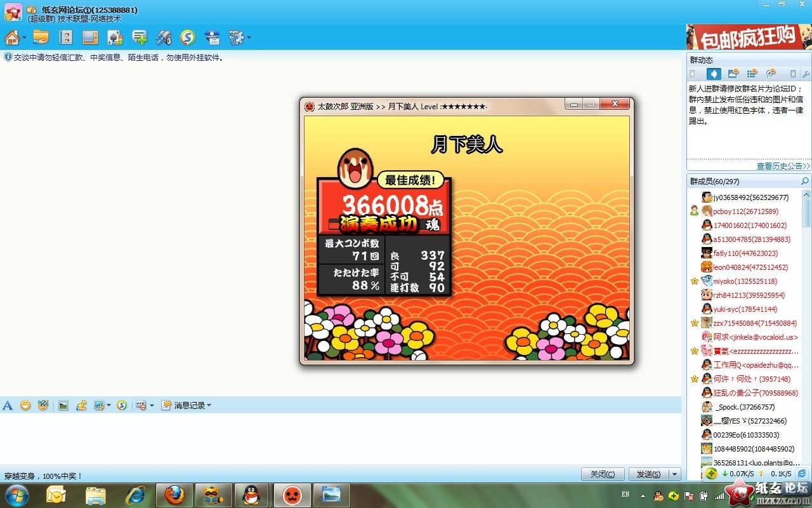The height and width of the screenshot is (508, 812).
Task: Open 消息记录 message history
Action: 184,405
